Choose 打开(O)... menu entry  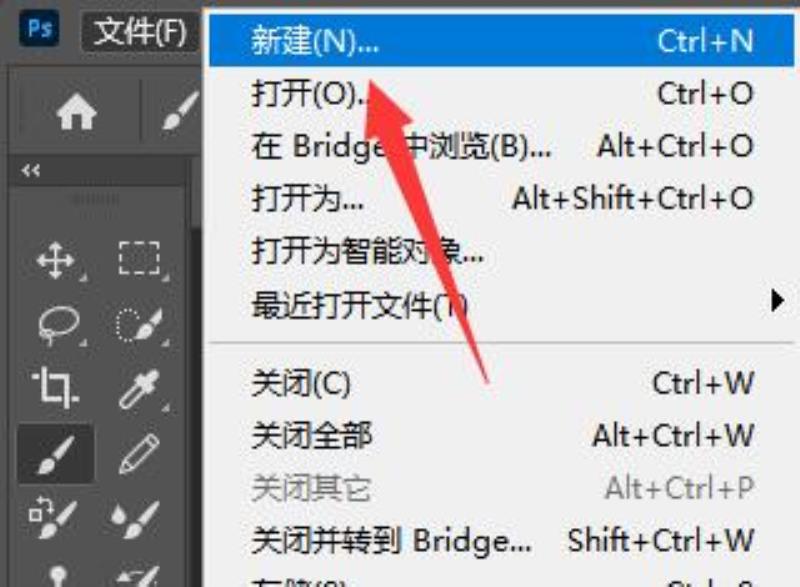pos(502,93)
